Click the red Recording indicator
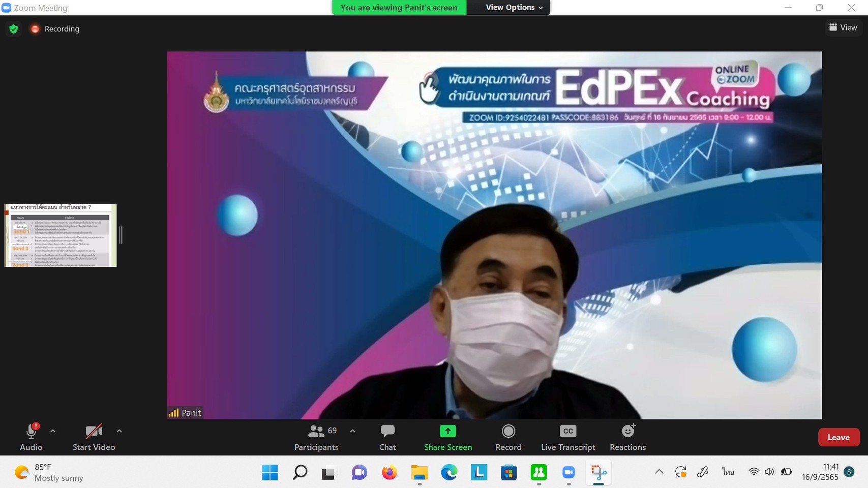The width and height of the screenshot is (868, 488). tap(55, 29)
